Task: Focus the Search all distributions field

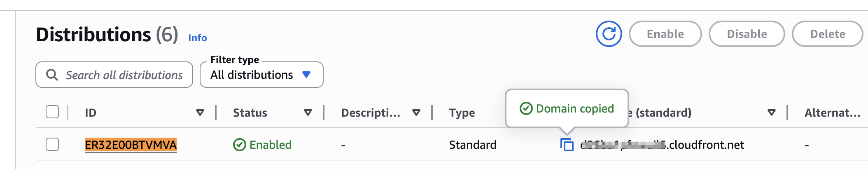Action: [x=124, y=75]
